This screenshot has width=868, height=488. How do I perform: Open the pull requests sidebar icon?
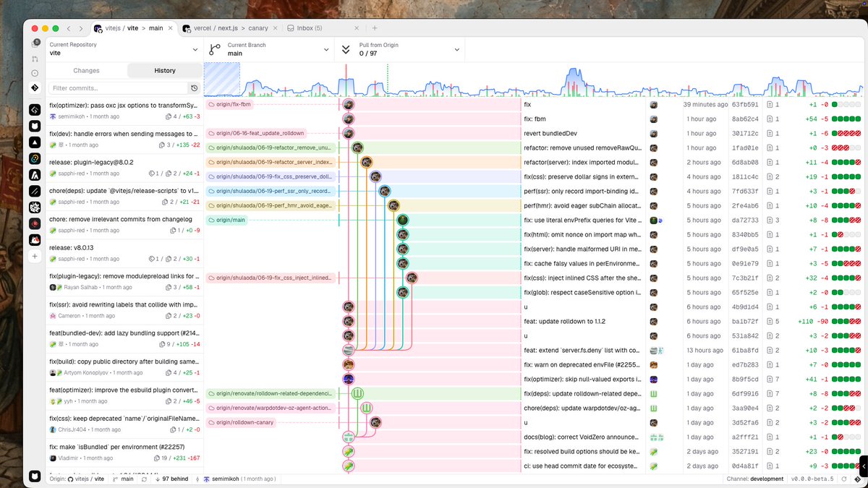pyautogui.click(x=35, y=59)
